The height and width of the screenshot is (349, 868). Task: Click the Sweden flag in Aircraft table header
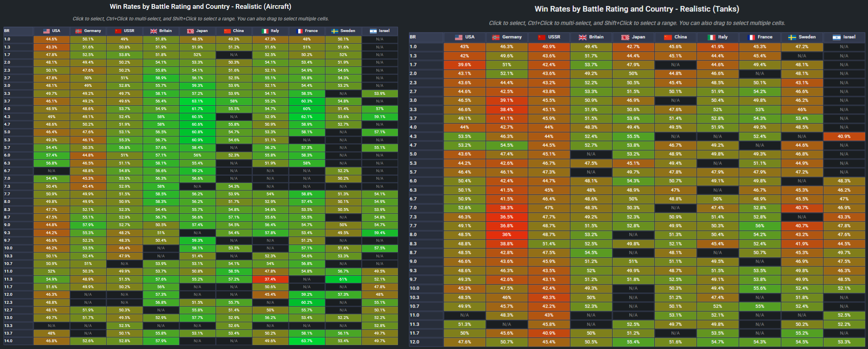point(335,31)
